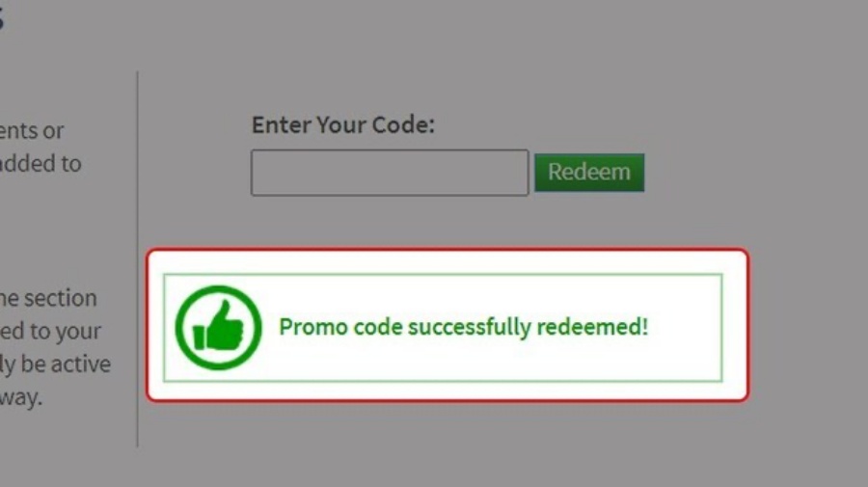Click the green Redeem button
Screen dimensions: 868x487
pyautogui.click(x=589, y=173)
